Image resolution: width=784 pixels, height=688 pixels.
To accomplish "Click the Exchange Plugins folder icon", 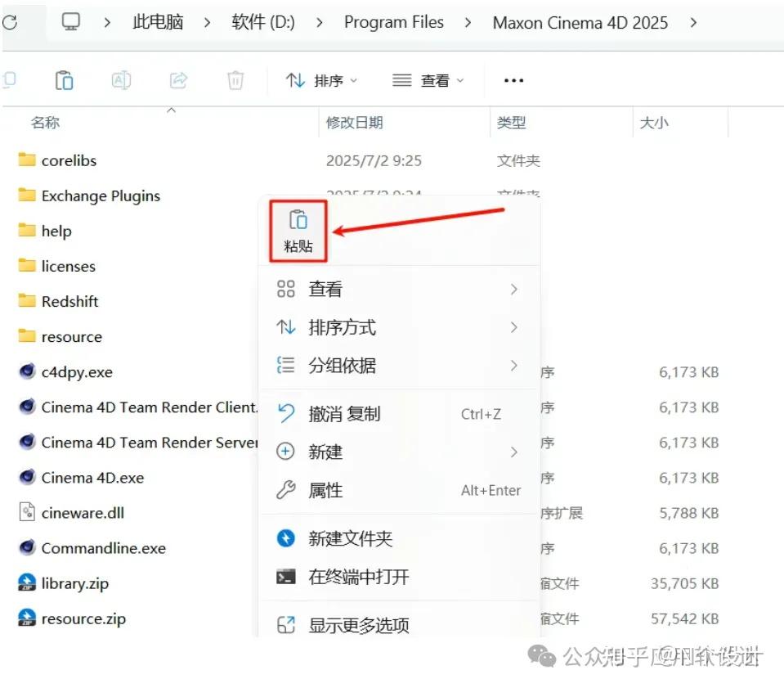I will click(27, 195).
